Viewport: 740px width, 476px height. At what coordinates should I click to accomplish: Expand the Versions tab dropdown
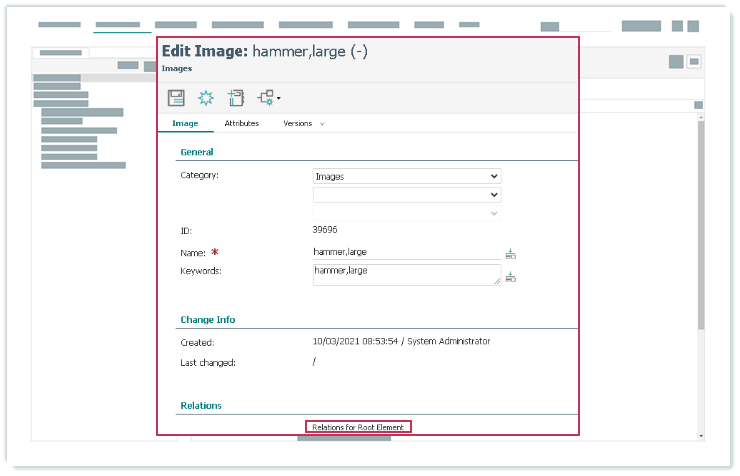pyautogui.click(x=303, y=124)
